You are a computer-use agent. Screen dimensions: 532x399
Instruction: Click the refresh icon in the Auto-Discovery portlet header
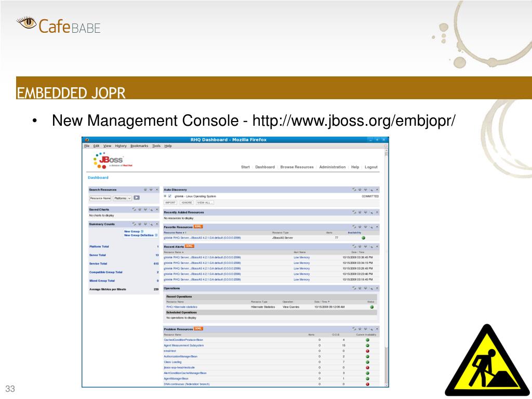tap(354, 190)
